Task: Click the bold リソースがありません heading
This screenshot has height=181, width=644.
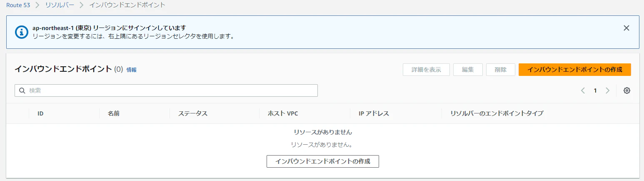Action: (323, 132)
